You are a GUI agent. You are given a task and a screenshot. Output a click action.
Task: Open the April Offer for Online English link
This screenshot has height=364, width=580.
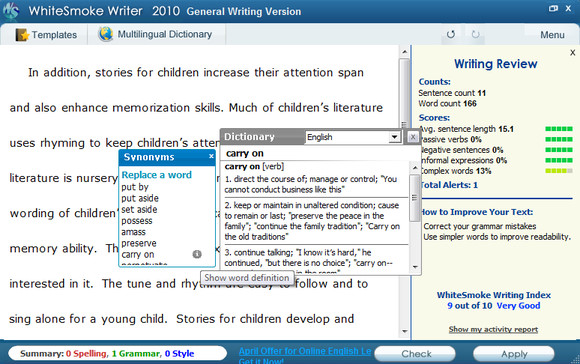tap(305, 351)
